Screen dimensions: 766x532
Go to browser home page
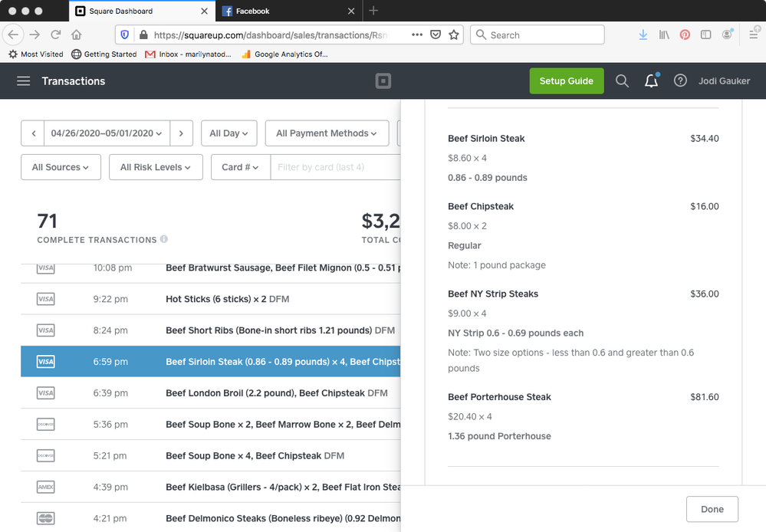(77, 34)
